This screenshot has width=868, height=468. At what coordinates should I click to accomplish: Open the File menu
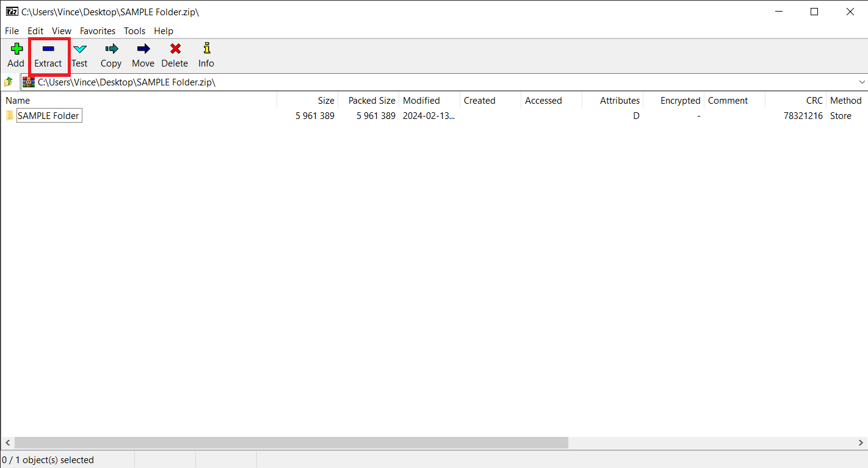(x=12, y=31)
